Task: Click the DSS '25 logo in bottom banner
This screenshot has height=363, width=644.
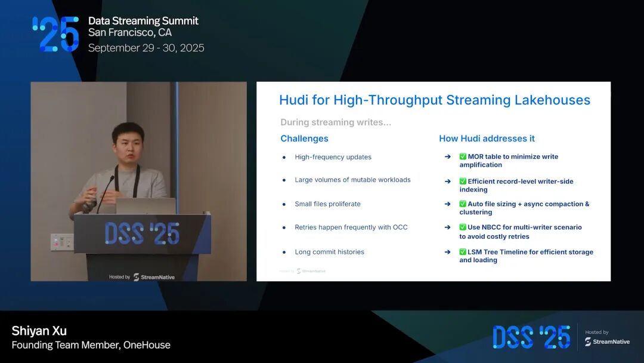Action: click(531, 337)
